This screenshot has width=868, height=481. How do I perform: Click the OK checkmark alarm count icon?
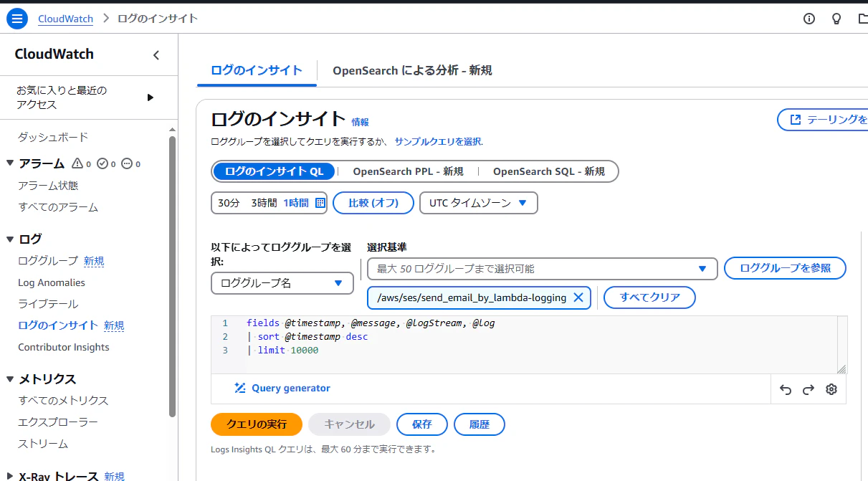(102, 163)
